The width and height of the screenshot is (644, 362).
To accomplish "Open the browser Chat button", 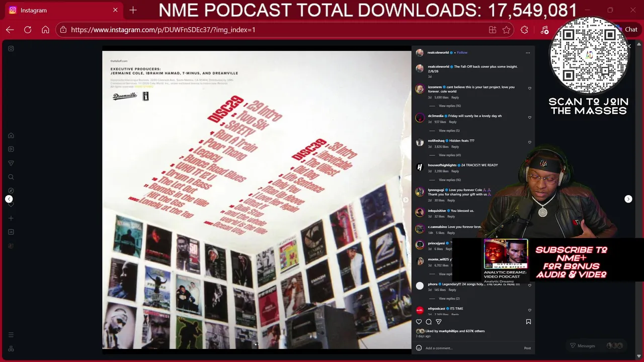I will point(627,30).
